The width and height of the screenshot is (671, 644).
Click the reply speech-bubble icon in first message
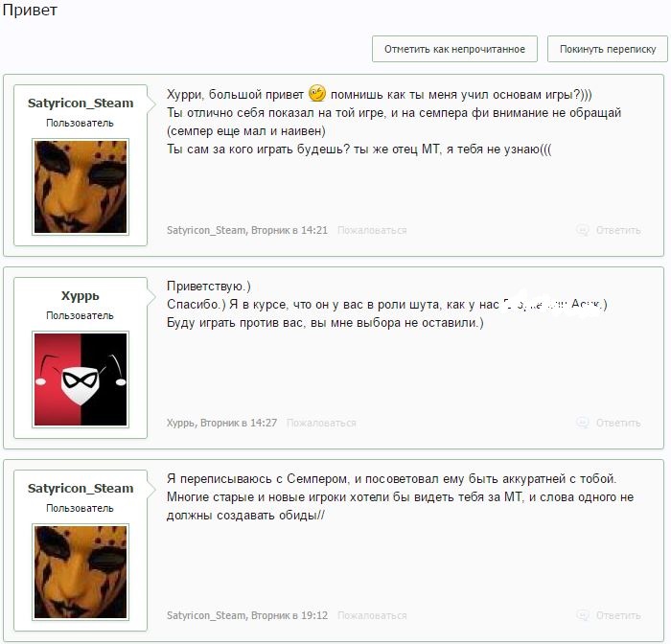[583, 230]
